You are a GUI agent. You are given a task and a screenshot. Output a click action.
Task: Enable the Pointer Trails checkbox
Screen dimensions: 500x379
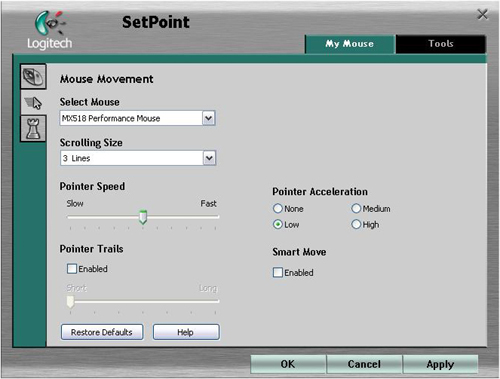(72, 269)
